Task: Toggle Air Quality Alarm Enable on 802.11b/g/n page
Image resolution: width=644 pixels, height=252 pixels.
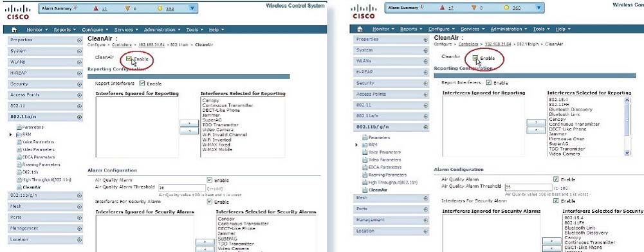Action: [556, 179]
